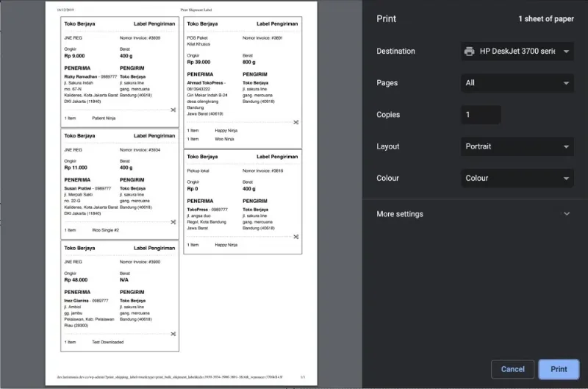
Task: Click the '1 sheet of paper' text
Action: 546,19
